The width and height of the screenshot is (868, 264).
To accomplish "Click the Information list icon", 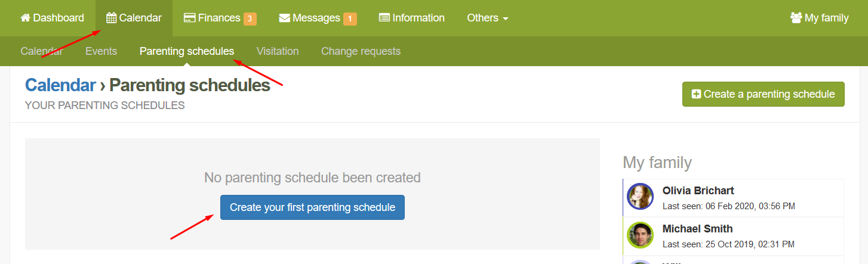I will click(x=384, y=18).
